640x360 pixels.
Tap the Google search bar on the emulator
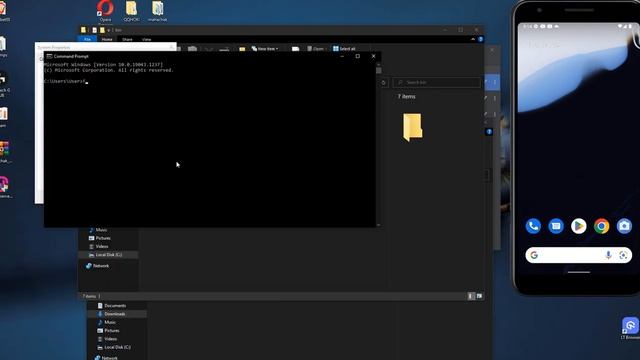click(578, 255)
